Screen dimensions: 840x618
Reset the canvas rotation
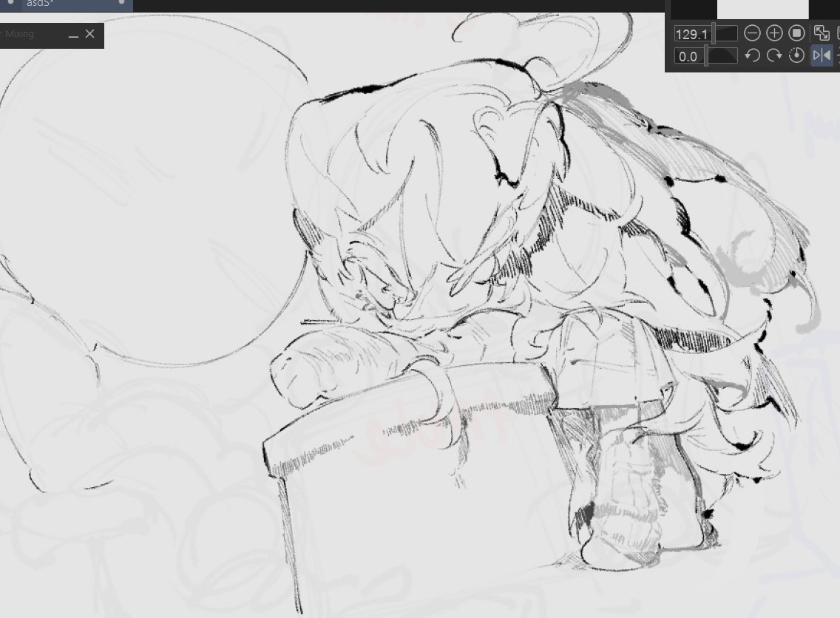(x=797, y=55)
